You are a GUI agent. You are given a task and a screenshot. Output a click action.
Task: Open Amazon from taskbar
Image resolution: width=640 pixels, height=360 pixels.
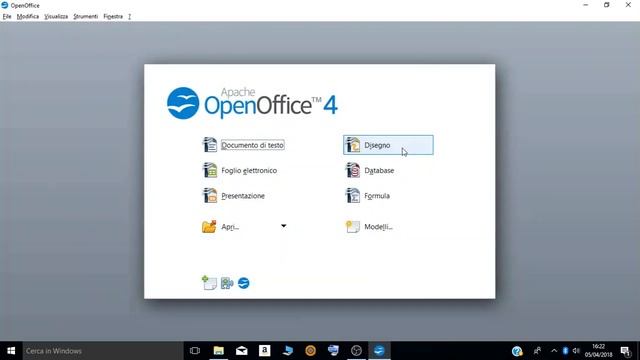(264, 351)
